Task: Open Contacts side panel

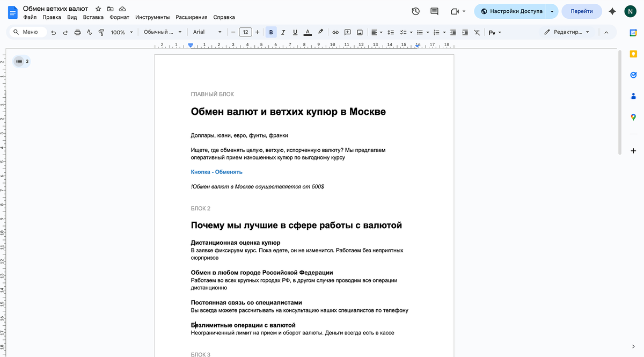Action: [633, 96]
